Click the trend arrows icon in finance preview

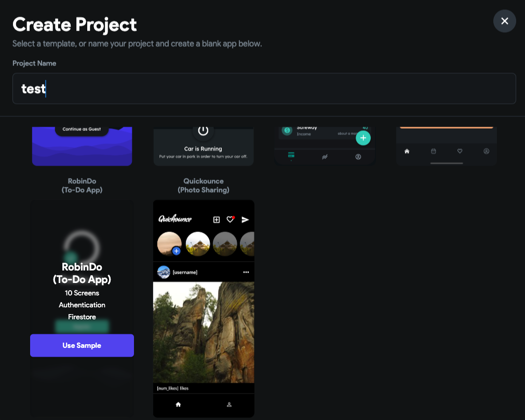click(325, 157)
